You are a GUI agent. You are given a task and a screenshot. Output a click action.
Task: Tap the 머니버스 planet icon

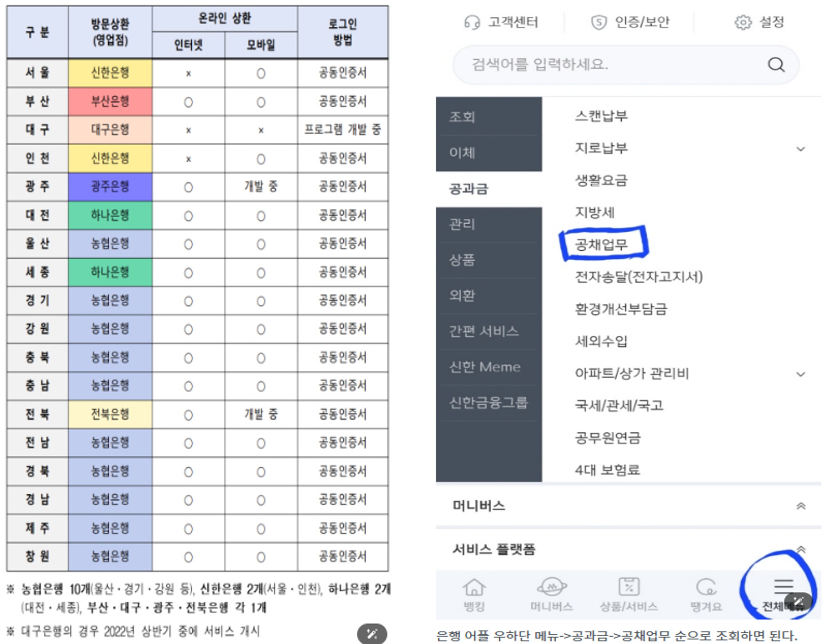(x=551, y=587)
